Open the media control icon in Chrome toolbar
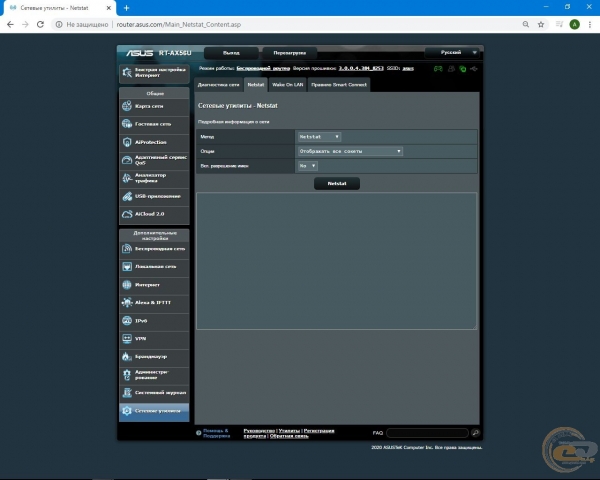 tap(559, 24)
